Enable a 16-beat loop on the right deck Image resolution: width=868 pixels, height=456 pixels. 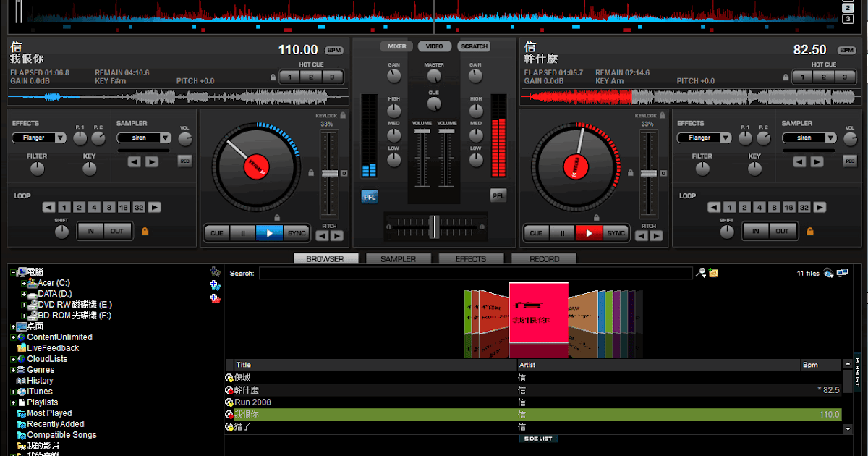tap(788, 208)
